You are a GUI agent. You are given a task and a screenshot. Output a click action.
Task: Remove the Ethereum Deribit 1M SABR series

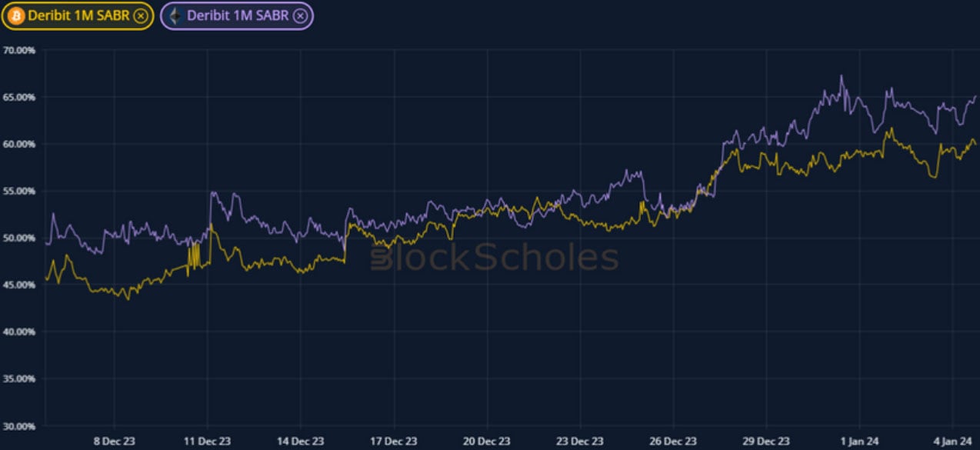point(300,15)
